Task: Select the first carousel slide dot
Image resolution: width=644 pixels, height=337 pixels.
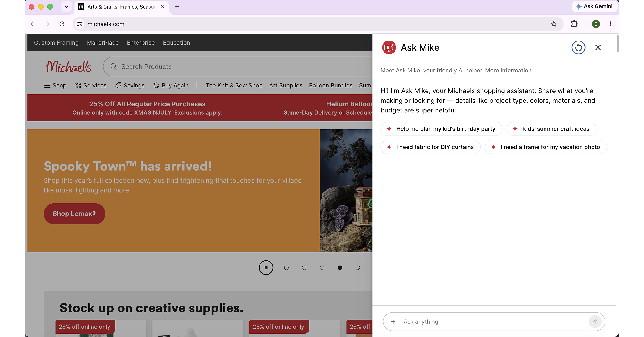Action: (286, 268)
